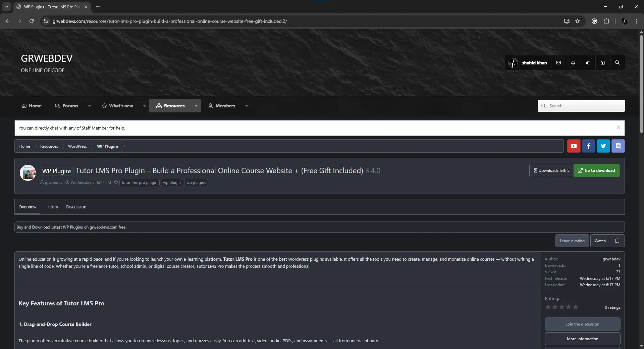Viewport: 644px width, 349px height.
Task: Toggle Watch on this resource
Action: 600,241
